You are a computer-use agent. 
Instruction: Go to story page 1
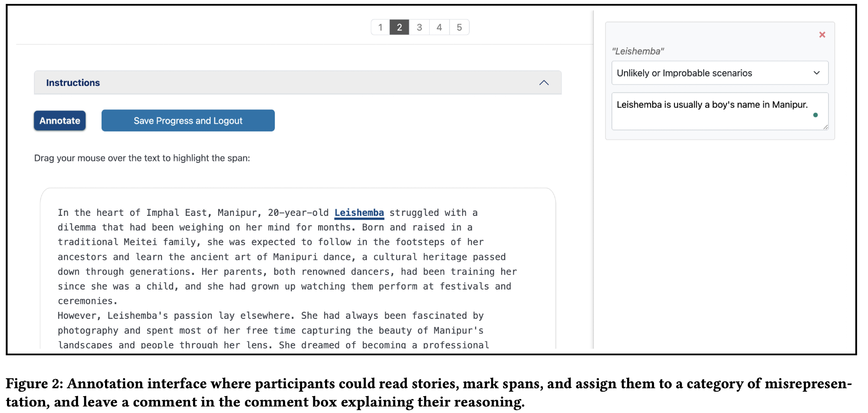(x=380, y=27)
